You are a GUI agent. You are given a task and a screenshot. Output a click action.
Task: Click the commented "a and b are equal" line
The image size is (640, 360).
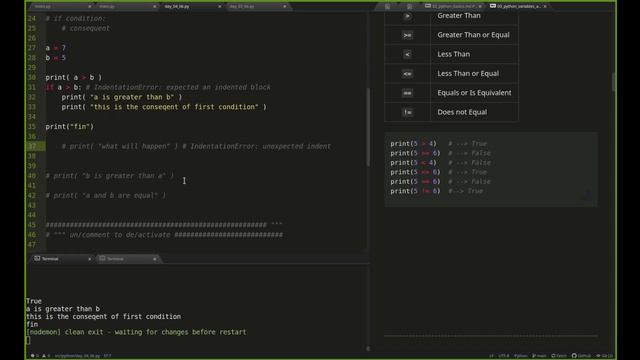105,196
